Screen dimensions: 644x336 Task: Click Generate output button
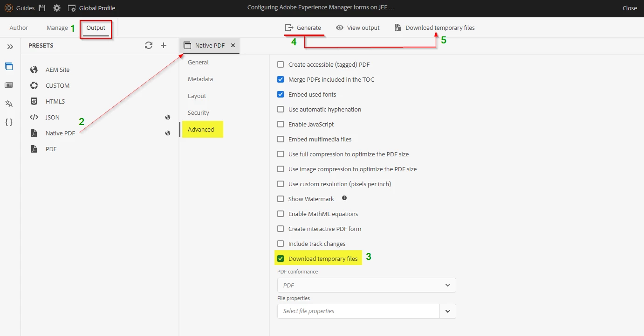pyautogui.click(x=303, y=28)
